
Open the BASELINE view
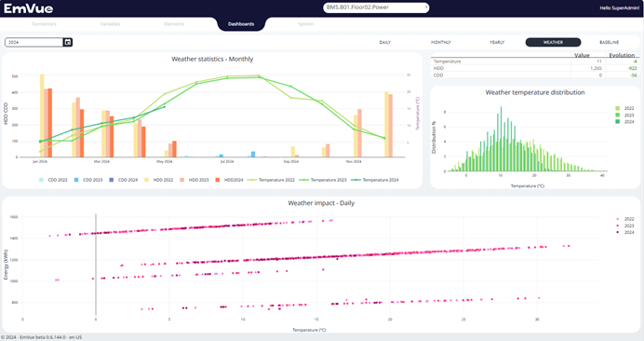point(609,42)
